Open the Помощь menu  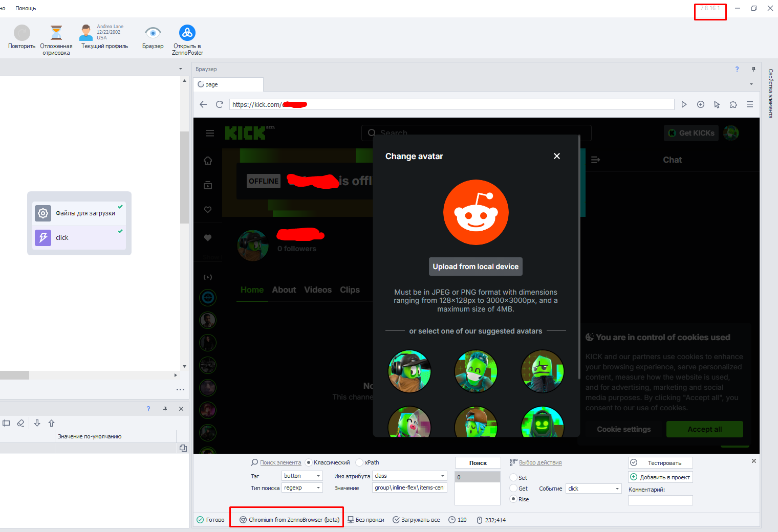[26, 8]
